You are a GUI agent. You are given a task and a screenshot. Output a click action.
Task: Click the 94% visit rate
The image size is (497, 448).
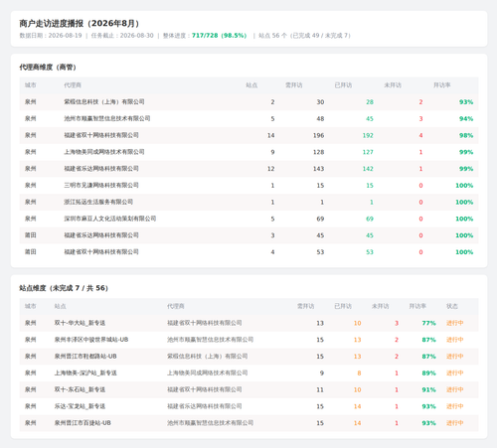[466, 118]
